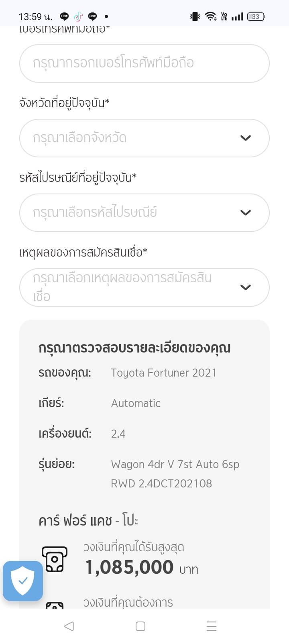Open the กรุณาเลือกรหัสไปรษณีย์ postal code selector
This screenshot has height=644, width=289.
132,213
